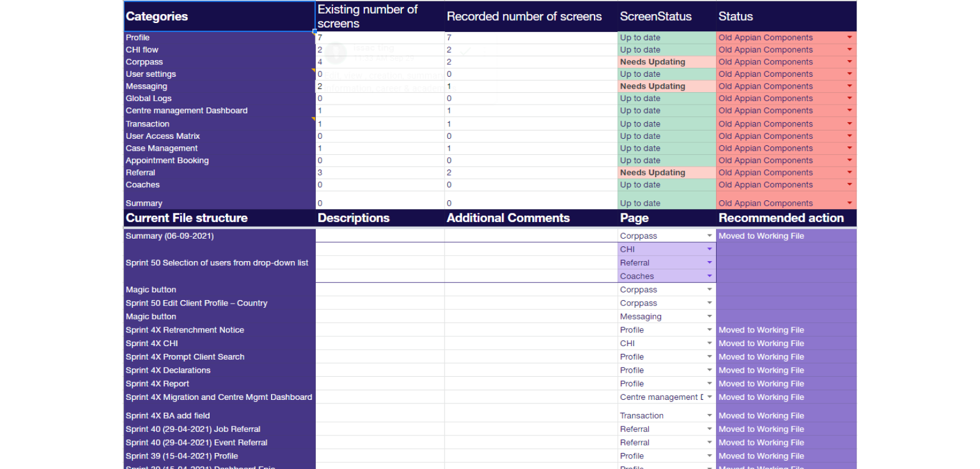Open Status dropdown arrow in Profile row

point(850,37)
